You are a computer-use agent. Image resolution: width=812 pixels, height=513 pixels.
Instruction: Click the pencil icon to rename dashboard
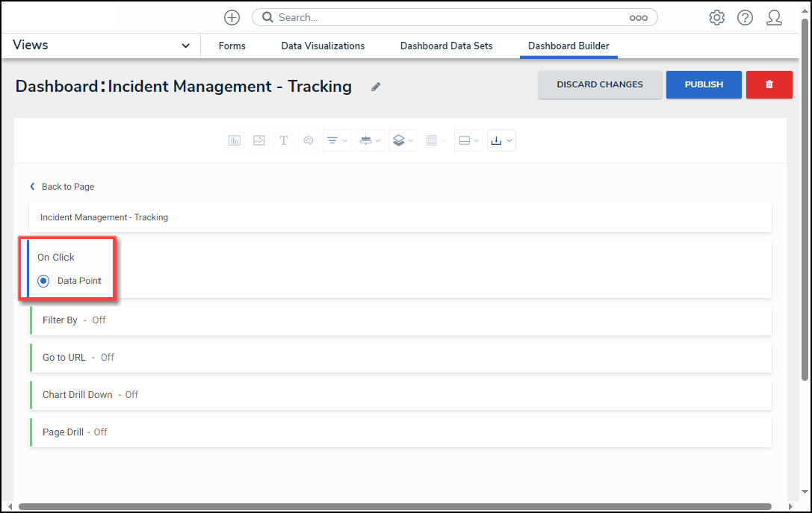click(376, 87)
